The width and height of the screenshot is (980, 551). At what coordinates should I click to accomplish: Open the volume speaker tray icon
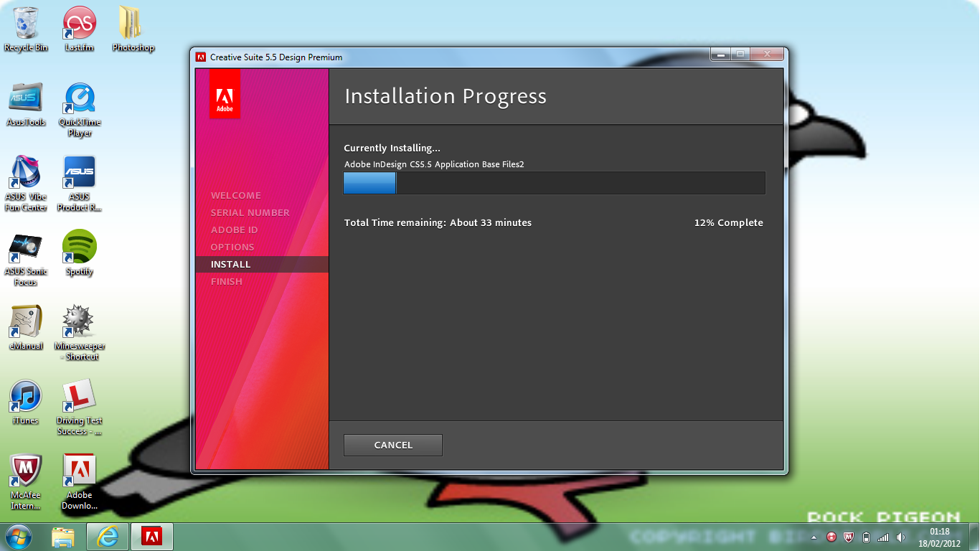coord(900,537)
